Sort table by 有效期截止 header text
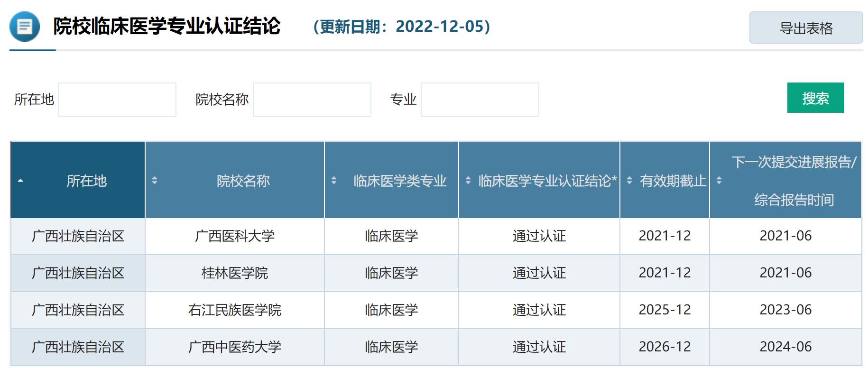Image resolution: width=868 pixels, height=368 pixels. (x=673, y=181)
